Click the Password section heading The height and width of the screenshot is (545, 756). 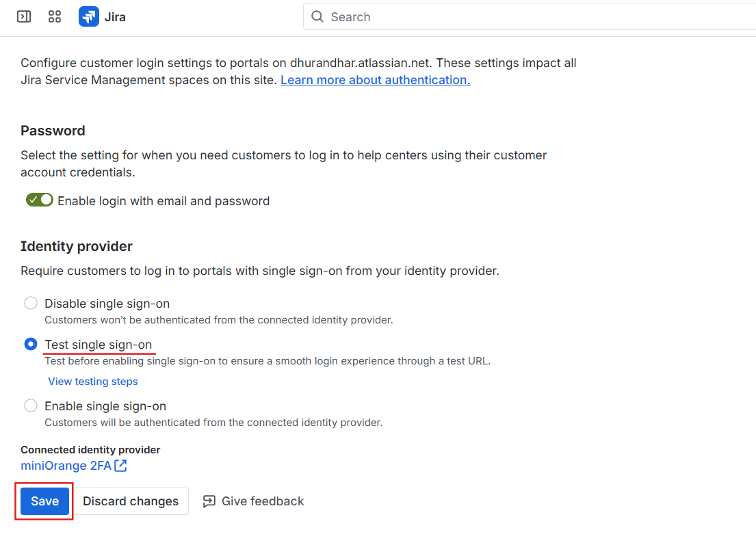(x=52, y=130)
